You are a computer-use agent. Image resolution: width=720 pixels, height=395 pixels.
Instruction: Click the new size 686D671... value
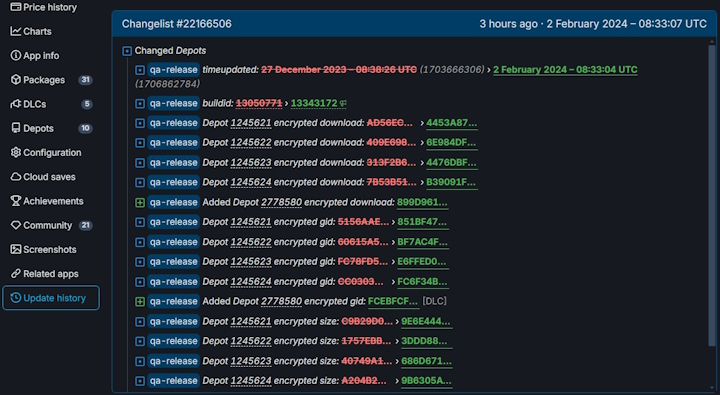point(426,361)
